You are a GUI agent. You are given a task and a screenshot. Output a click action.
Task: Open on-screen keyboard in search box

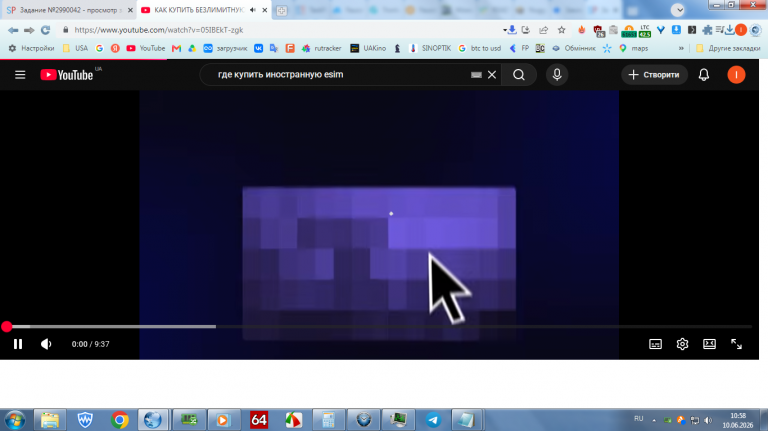[x=476, y=75]
